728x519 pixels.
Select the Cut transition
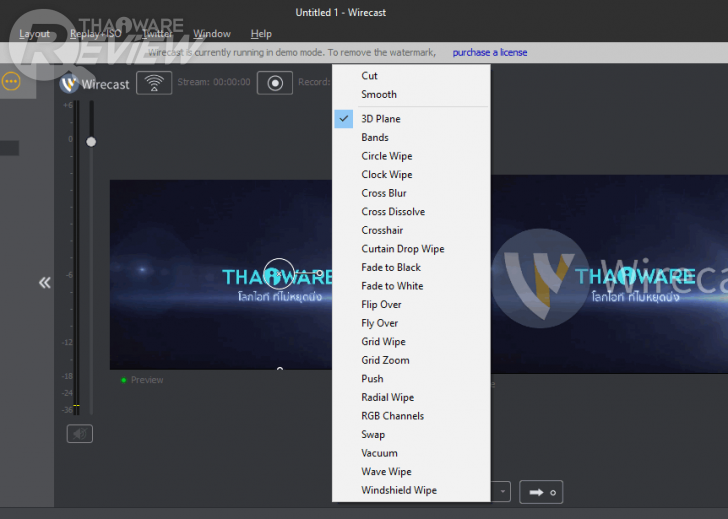tap(411, 76)
